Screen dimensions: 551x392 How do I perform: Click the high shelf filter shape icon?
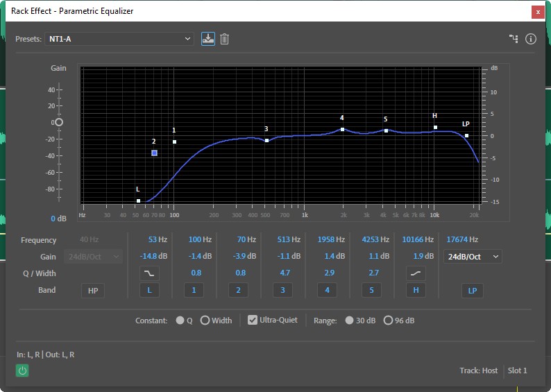[416, 273]
